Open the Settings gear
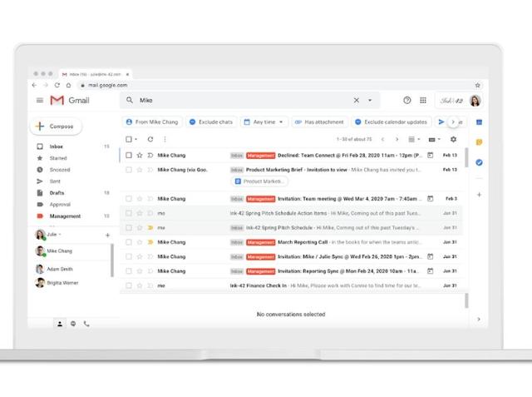Image resolution: width=532 pixels, height=397 pixels. (453, 139)
